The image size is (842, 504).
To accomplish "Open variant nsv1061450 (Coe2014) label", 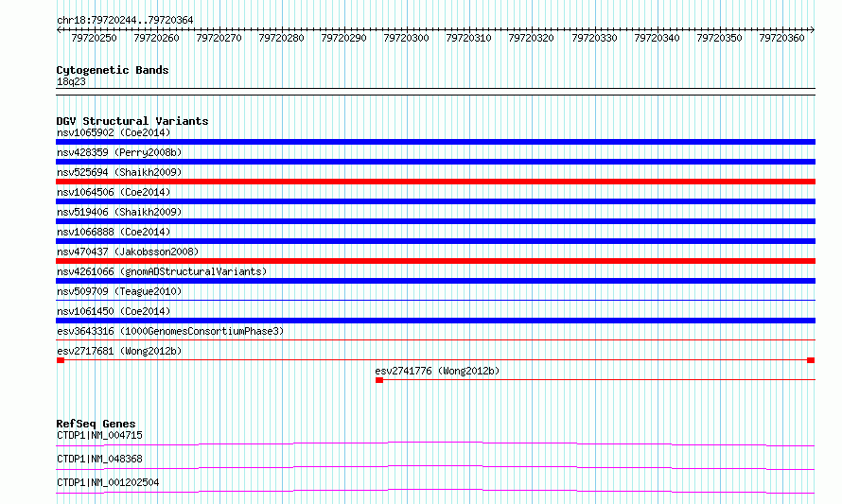I will (x=114, y=311).
